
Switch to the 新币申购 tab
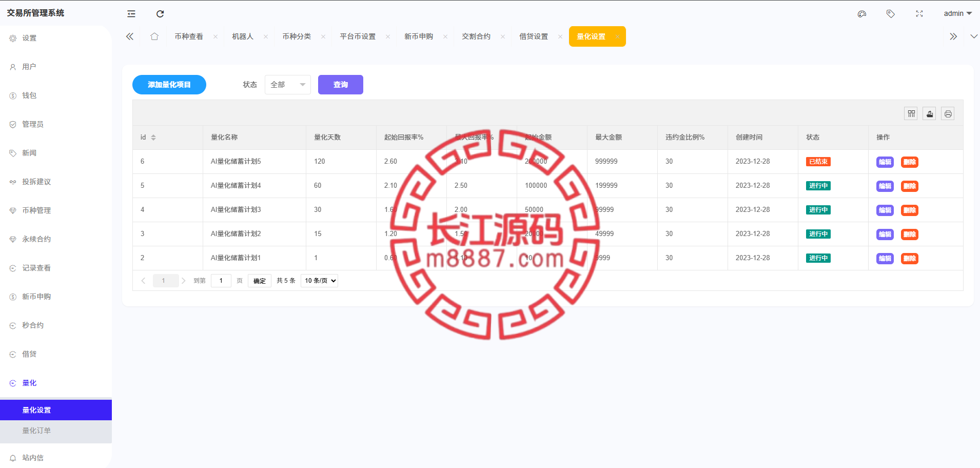click(x=419, y=36)
